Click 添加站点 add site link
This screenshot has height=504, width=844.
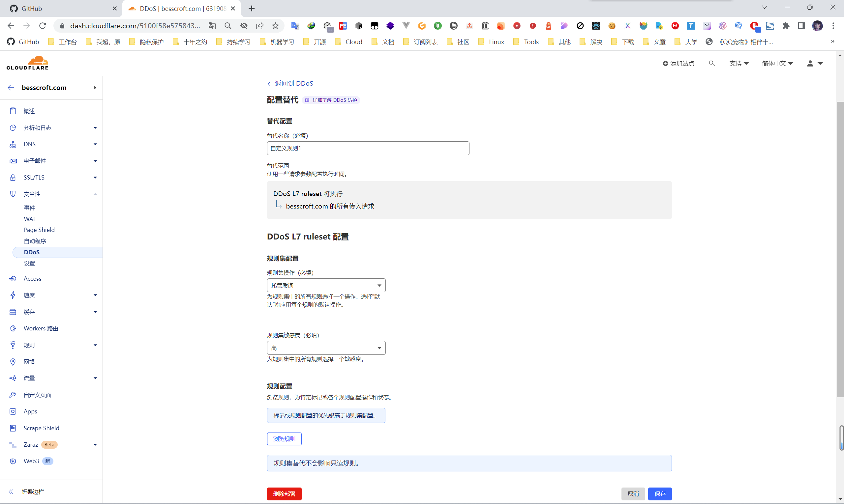click(678, 64)
